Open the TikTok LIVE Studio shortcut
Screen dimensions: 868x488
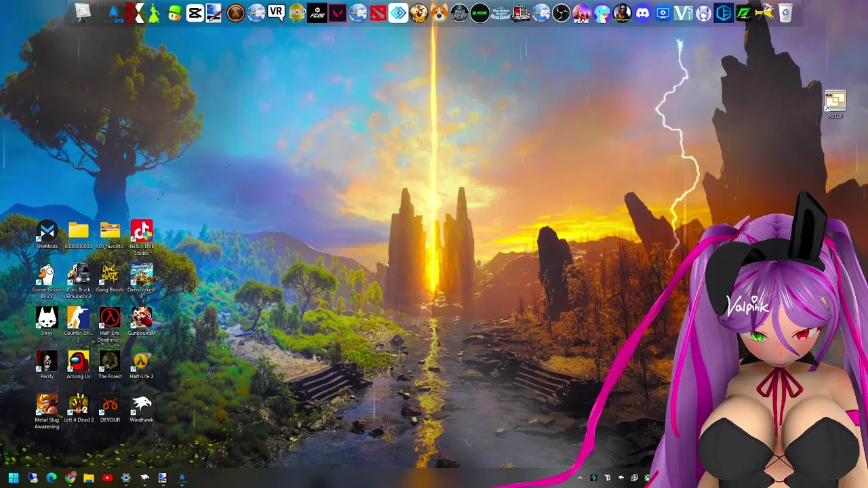[142, 237]
